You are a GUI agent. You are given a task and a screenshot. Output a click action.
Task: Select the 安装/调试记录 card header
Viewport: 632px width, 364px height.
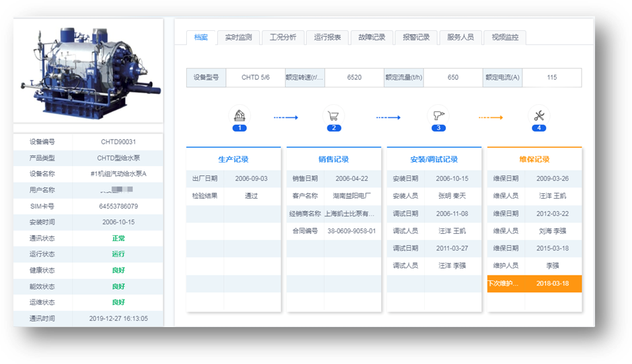[434, 159]
